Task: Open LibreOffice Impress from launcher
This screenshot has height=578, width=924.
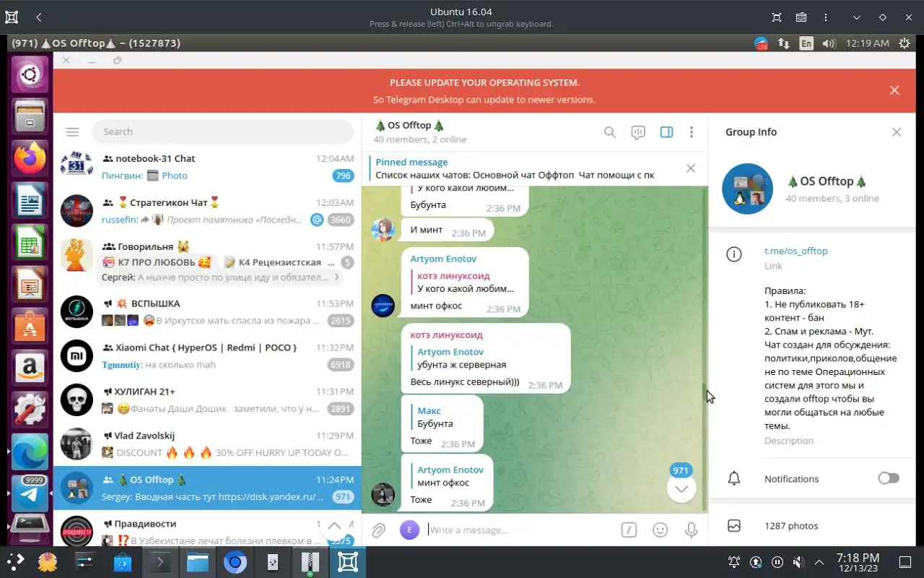Action: click(x=30, y=285)
